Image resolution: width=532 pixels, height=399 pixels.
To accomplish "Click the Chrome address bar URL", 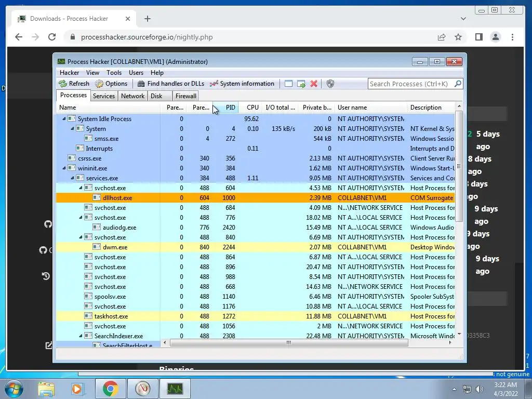I will pos(147,37).
